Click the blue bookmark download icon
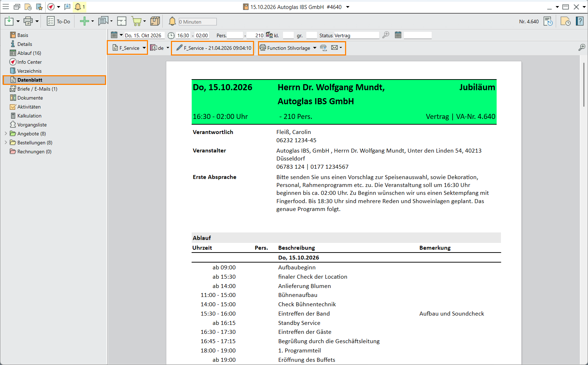The image size is (588, 365). tap(67, 7)
